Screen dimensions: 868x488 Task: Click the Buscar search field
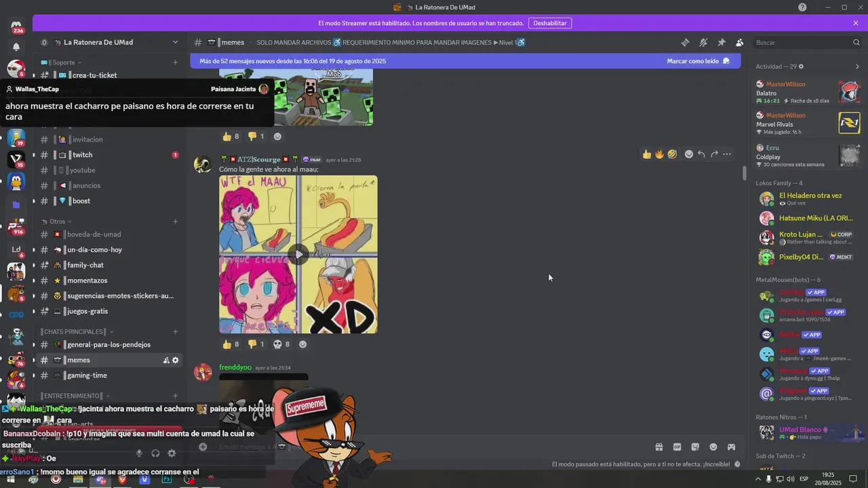[x=807, y=42]
